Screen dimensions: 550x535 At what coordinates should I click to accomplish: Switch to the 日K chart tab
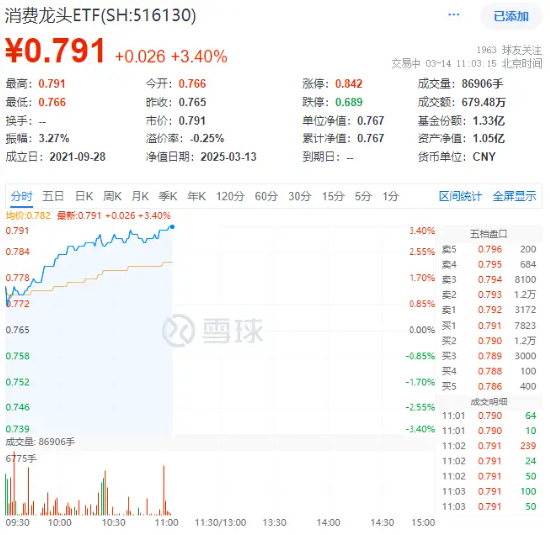pyautogui.click(x=84, y=196)
